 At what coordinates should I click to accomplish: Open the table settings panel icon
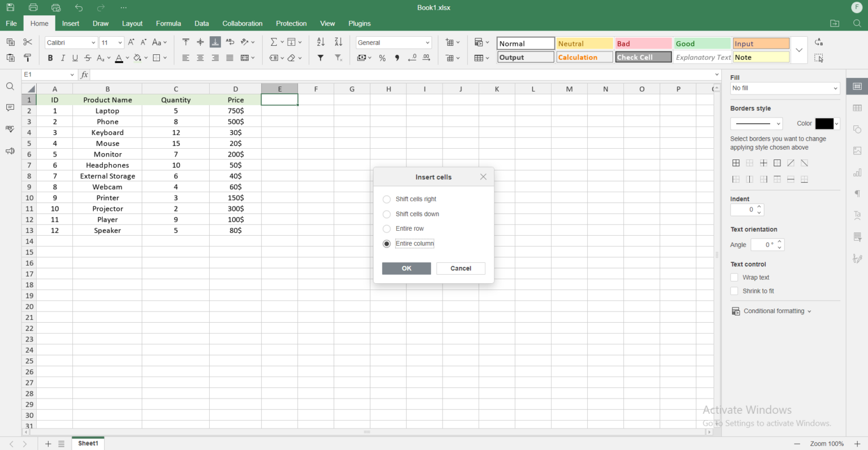(x=857, y=108)
